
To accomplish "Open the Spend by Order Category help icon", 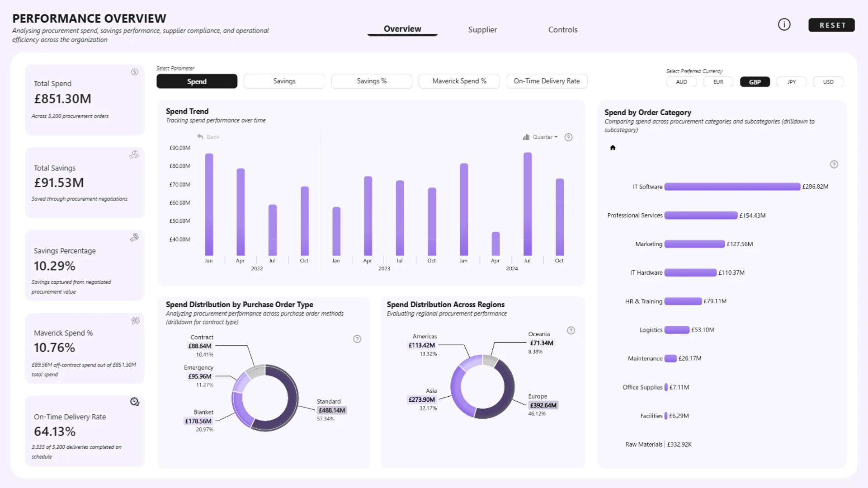I will pyautogui.click(x=834, y=164).
